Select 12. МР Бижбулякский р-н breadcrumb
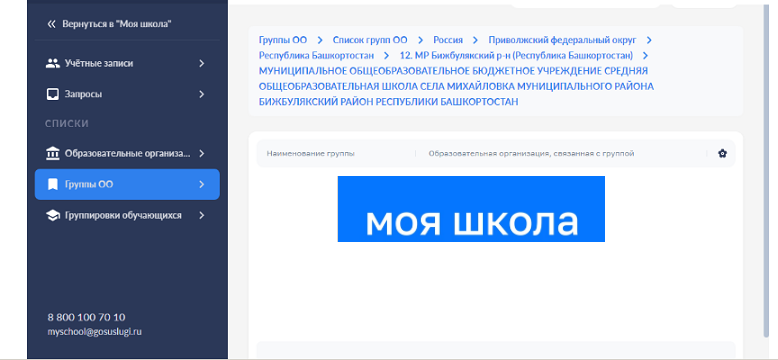Image resolution: width=778 pixels, height=360 pixels. (x=516, y=55)
